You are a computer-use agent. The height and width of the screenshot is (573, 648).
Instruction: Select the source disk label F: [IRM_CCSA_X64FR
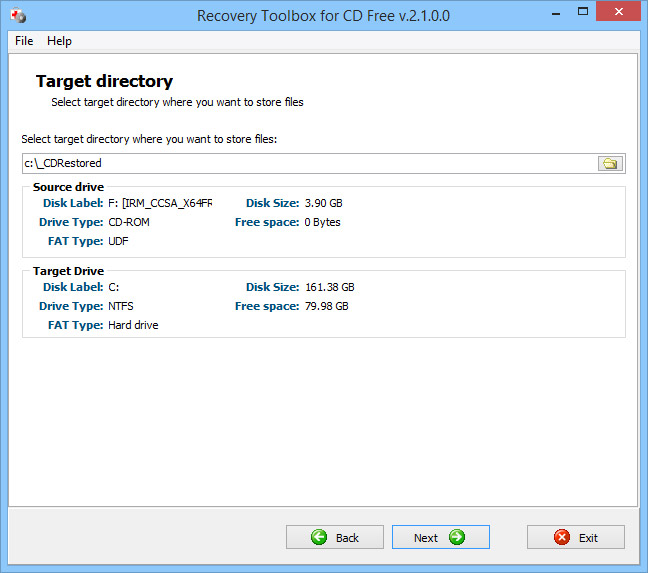(x=160, y=203)
